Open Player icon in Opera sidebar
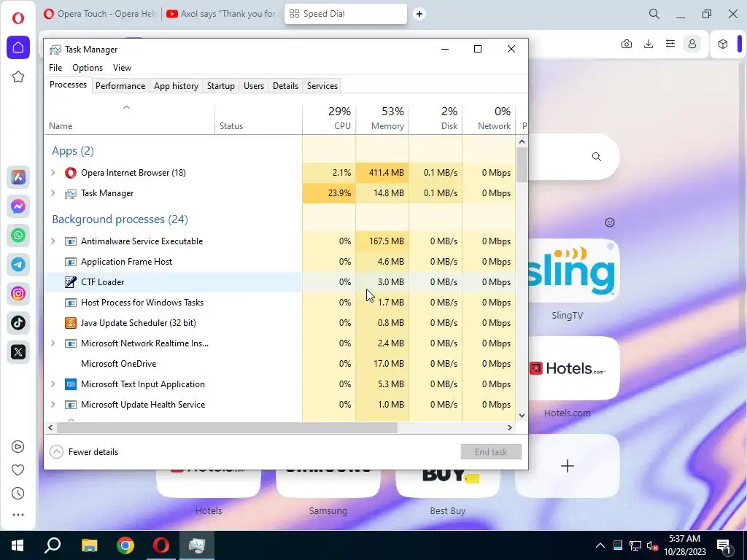Screen dimensions: 747x560 [x=18, y=447]
